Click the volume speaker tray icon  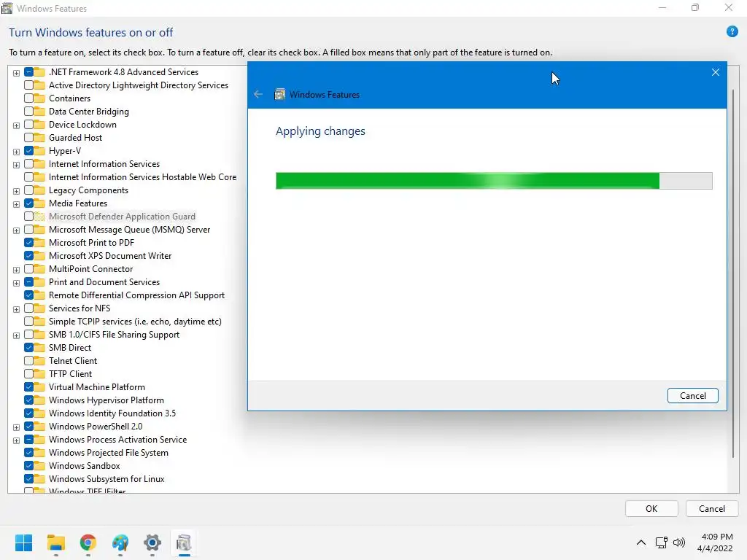click(x=679, y=542)
